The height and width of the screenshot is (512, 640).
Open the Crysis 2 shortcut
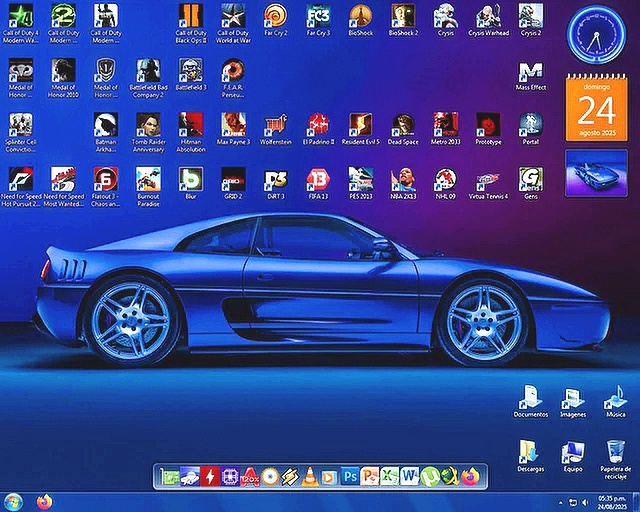531,20
